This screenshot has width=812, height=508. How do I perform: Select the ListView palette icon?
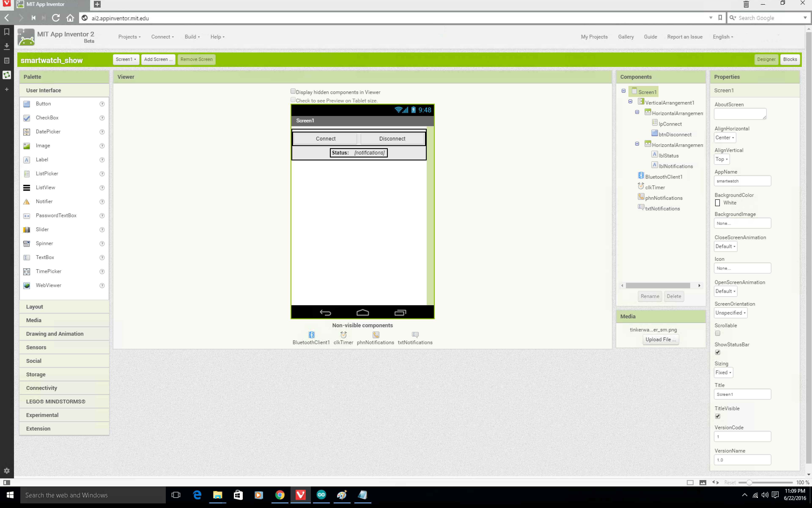tap(27, 188)
